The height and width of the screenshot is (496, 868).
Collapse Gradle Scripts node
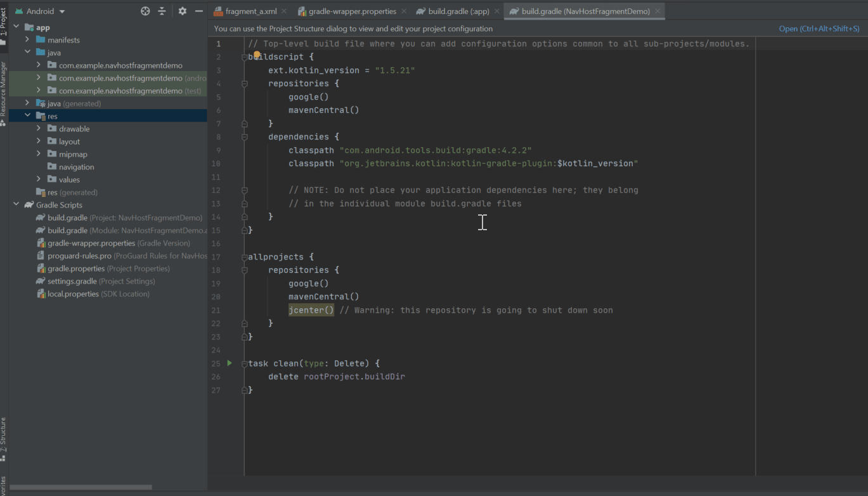(16, 204)
